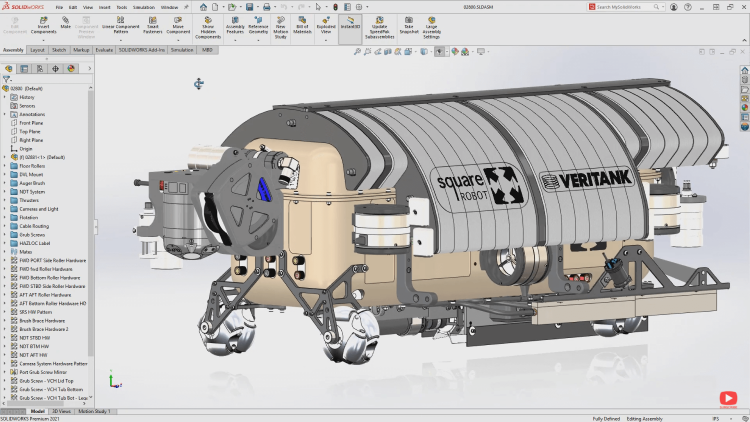750x422 pixels.
Task: Click Update SpeedPak Subassemblies
Action: [x=379, y=27]
